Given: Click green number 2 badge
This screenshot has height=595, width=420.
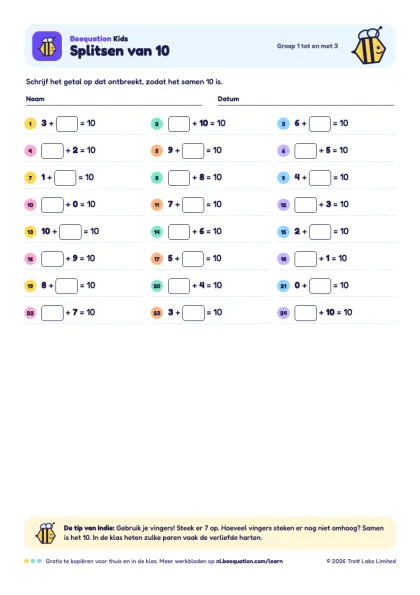Looking at the screenshot, I should pyautogui.click(x=157, y=124).
